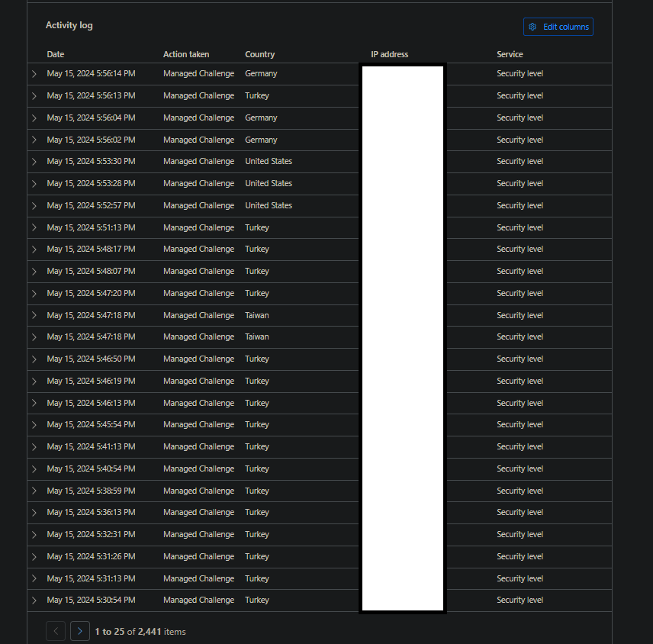
Task: Expand the 5:46:13 PM Turkey entry
Action: (x=34, y=403)
